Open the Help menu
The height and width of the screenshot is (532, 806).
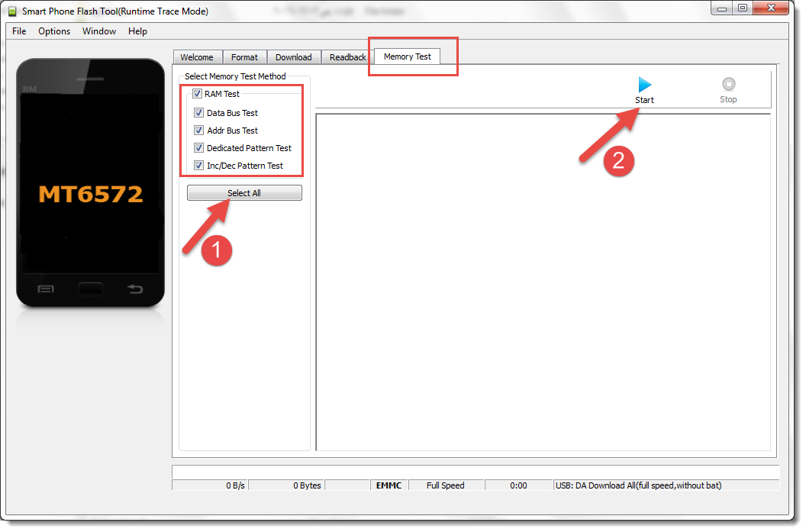(x=137, y=31)
